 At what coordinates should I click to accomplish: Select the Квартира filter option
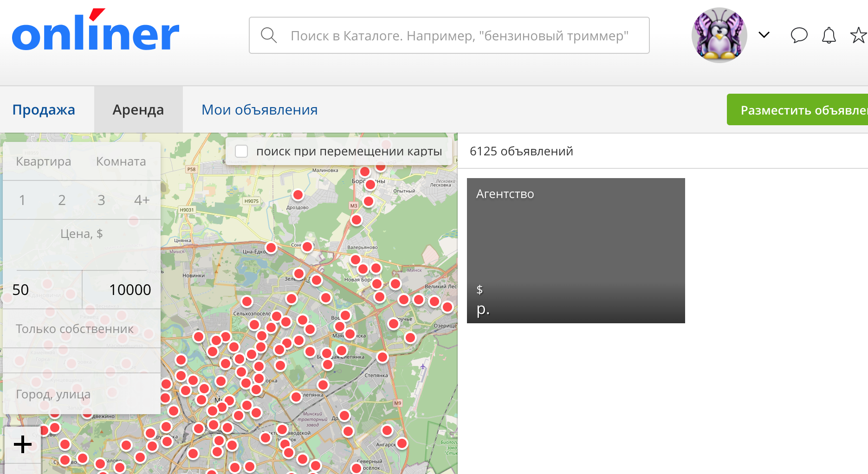[44, 161]
